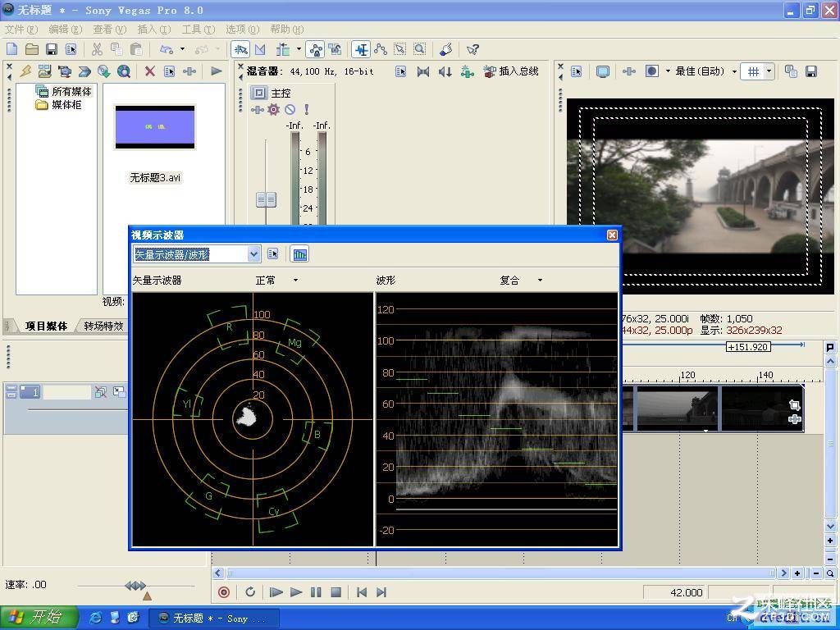Launch Internet Explorer from the quick launch bar
Image resolution: width=840 pixels, height=630 pixels.
pyautogui.click(x=96, y=618)
